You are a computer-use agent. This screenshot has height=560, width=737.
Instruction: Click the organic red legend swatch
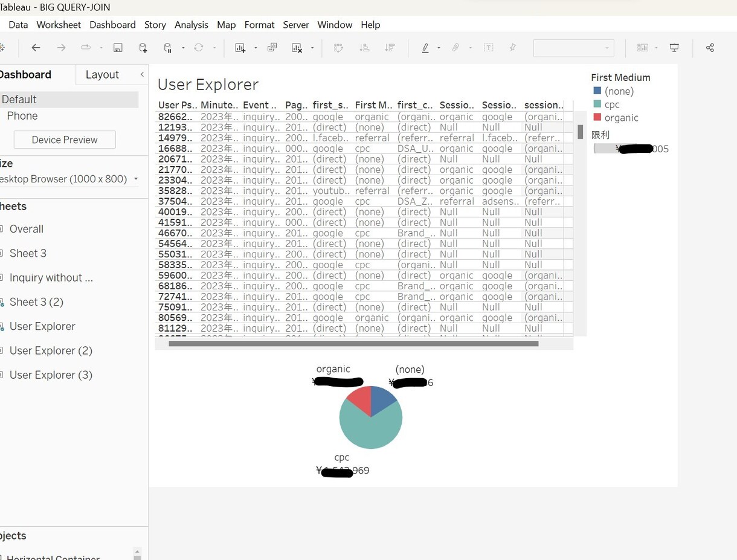click(x=597, y=118)
